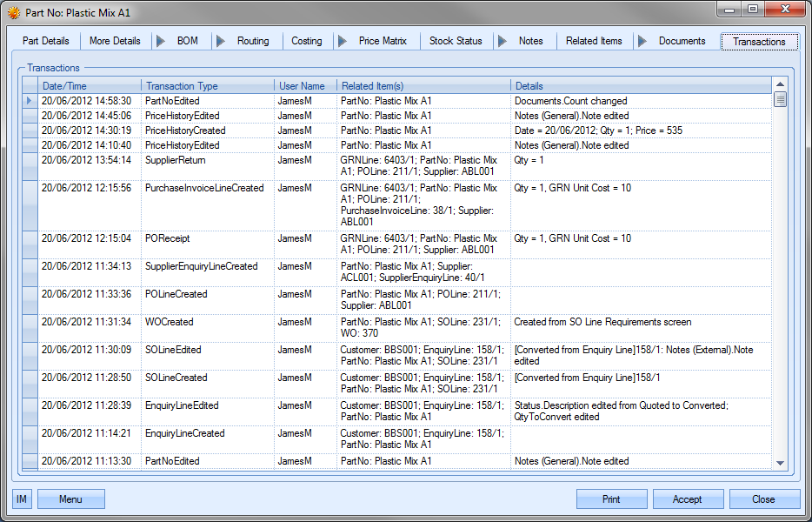Screen dimensions: 812x522
Task: Open the Part Details tab
Action: pyautogui.click(x=46, y=41)
